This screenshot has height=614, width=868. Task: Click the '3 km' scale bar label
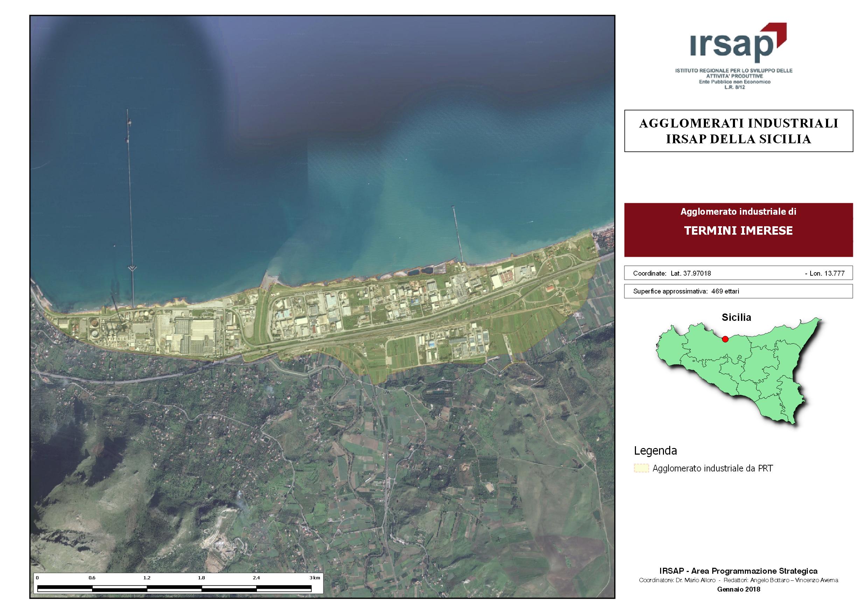coord(315,578)
